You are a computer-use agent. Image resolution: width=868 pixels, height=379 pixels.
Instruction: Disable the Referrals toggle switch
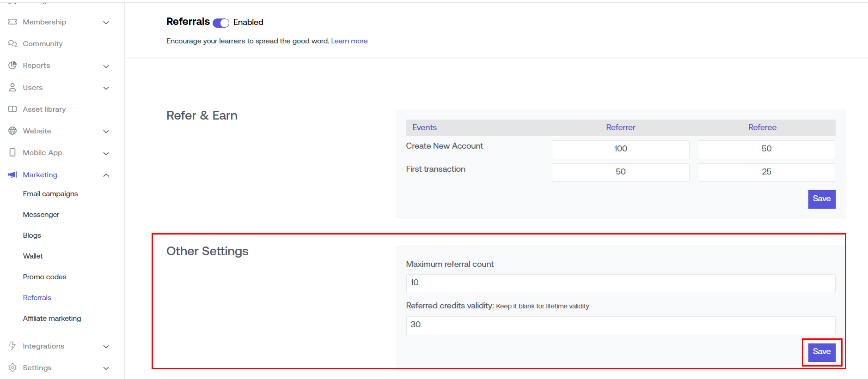point(221,23)
